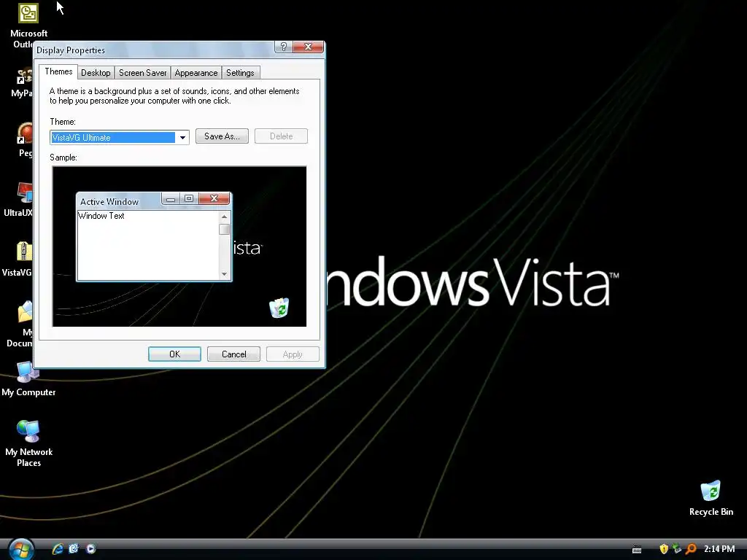Click the Active Window sample title
Image resolution: width=747 pixels, height=560 pixels.
tap(109, 202)
